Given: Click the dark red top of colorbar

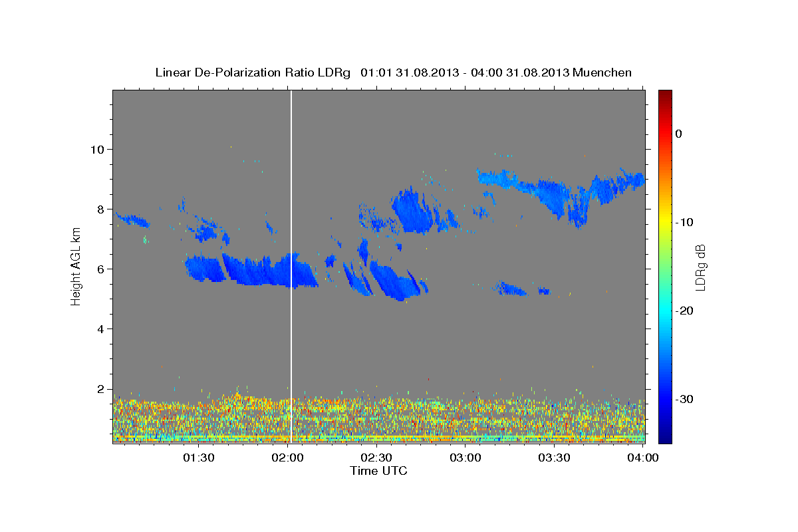Looking at the screenshot, I should click(x=664, y=96).
